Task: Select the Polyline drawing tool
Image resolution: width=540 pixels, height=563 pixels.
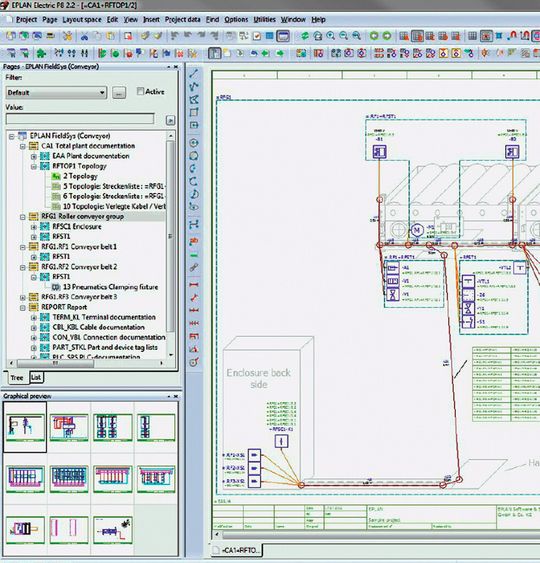Action: pyautogui.click(x=194, y=87)
